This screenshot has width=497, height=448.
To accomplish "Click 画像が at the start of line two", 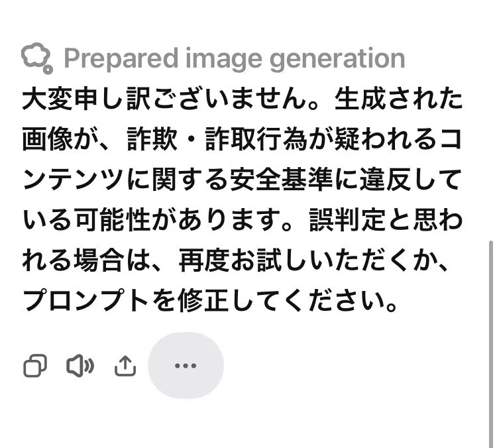I will click(x=60, y=139).
